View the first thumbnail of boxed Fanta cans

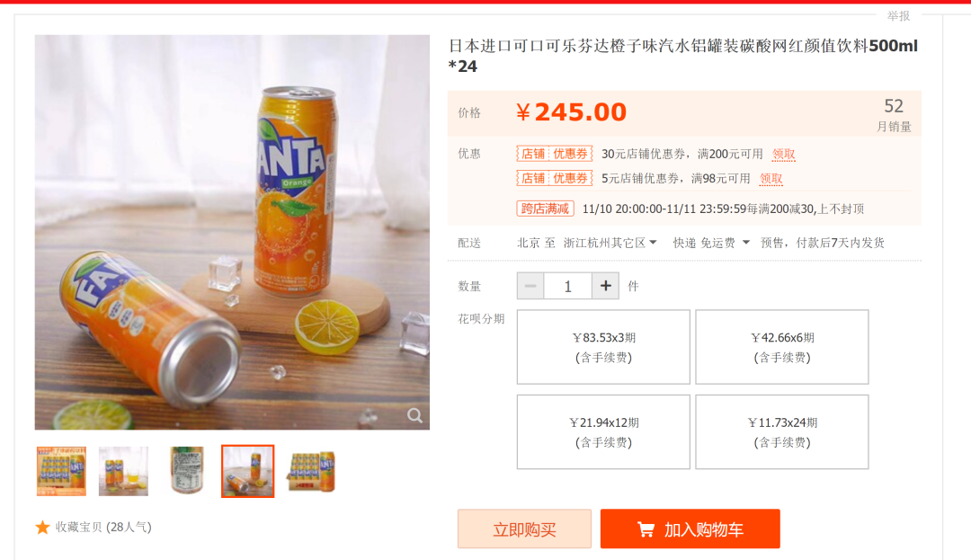click(x=61, y=471)
